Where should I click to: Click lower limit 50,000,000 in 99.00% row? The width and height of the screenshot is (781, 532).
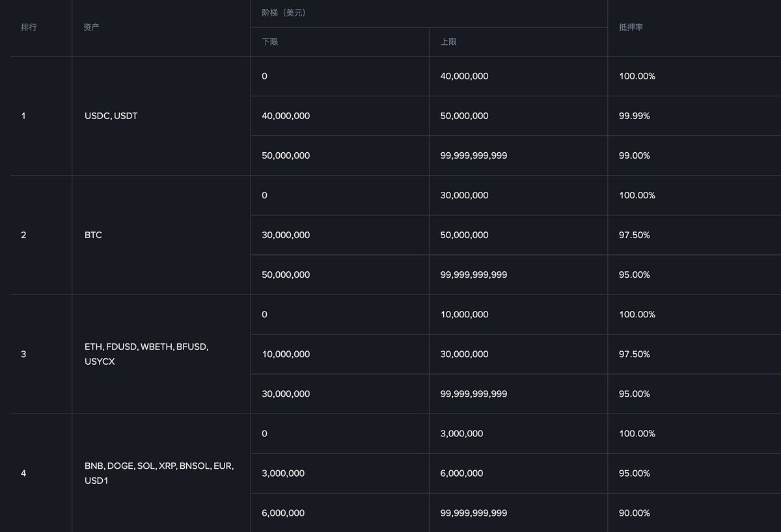click(x=286, y=155)
